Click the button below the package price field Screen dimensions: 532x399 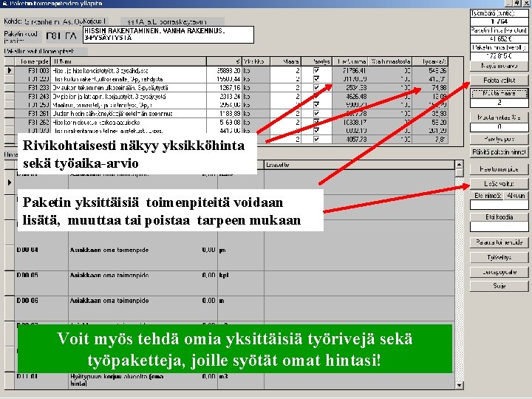499,66
